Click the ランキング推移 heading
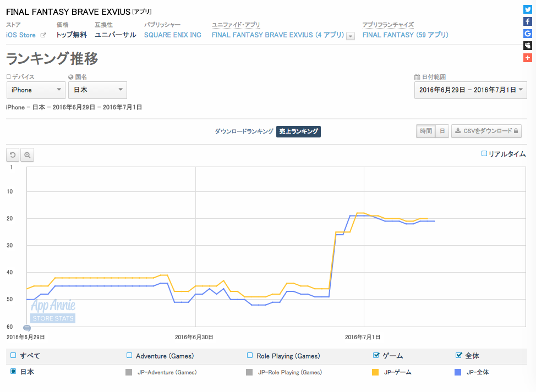The height and width of the screenshot is (392, 536). pos(52,59)
